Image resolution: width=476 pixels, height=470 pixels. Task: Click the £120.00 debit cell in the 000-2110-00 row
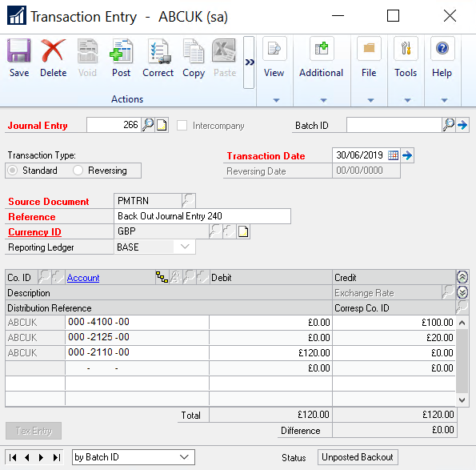point(270,352)
